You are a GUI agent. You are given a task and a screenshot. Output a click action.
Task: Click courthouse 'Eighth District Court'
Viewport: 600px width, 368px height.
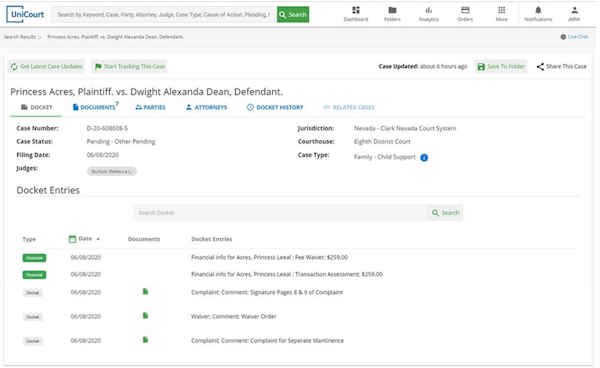[382, 142]
